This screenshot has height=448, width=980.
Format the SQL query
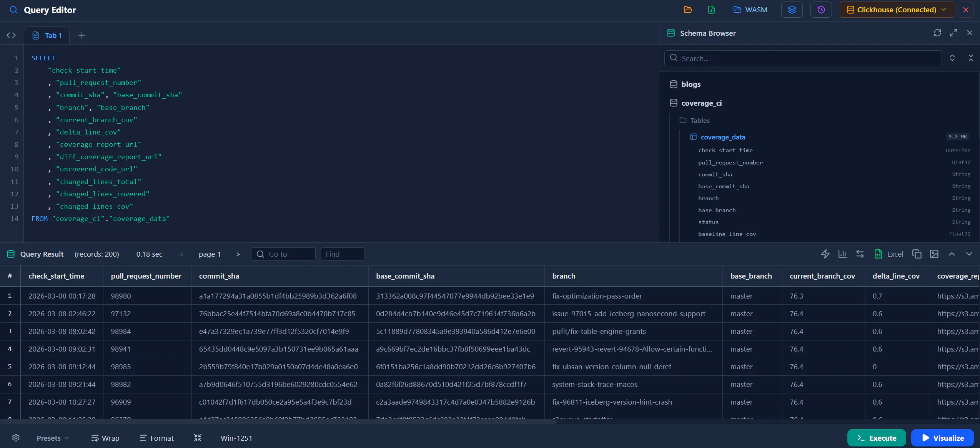[156, 438]
